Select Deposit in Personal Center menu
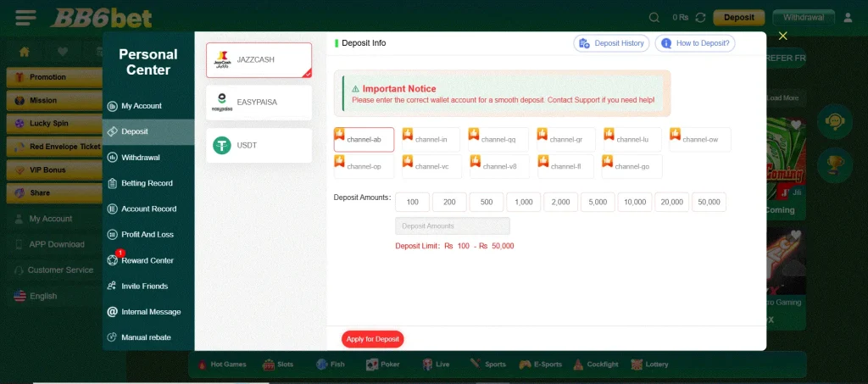Viewport: 868px width, 384px height. (148, 131)
